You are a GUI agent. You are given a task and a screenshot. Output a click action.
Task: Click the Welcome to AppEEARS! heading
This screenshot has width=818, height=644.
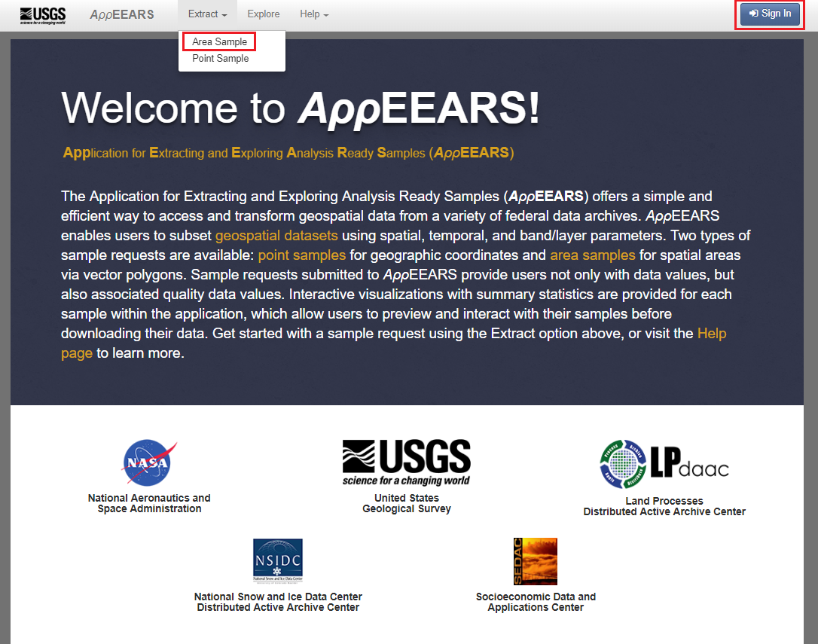pos(301,109)
